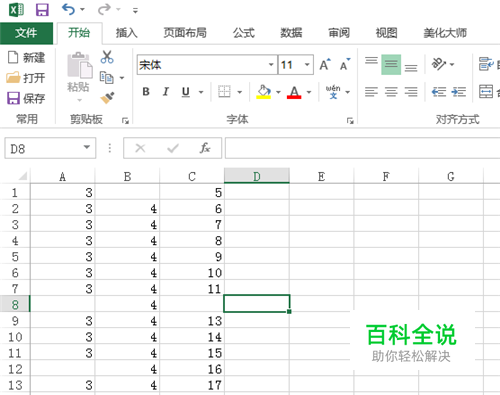This screenshot has height=395, width=500.
Task: Open the font color dropdown arrow
Action: [309, 92]
